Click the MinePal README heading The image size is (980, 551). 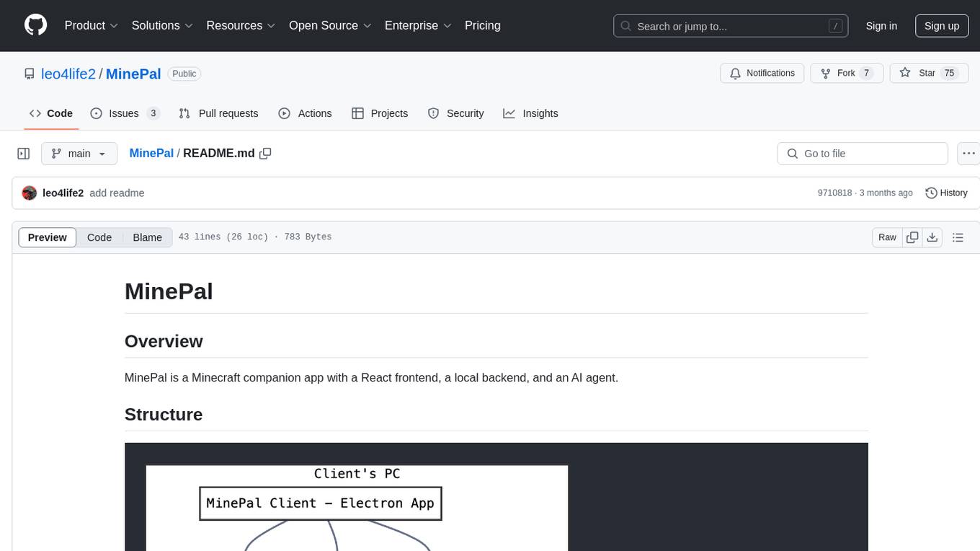(169, 291)
